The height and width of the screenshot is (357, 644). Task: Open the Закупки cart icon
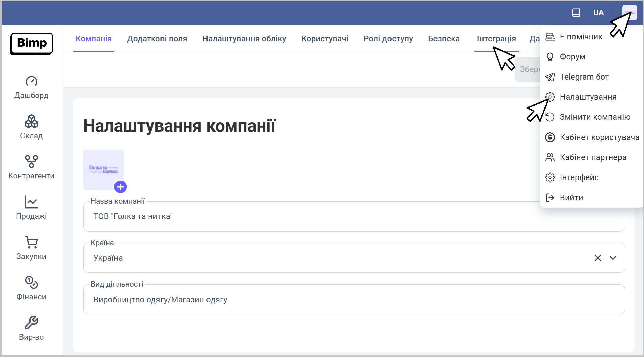[31, 242]
